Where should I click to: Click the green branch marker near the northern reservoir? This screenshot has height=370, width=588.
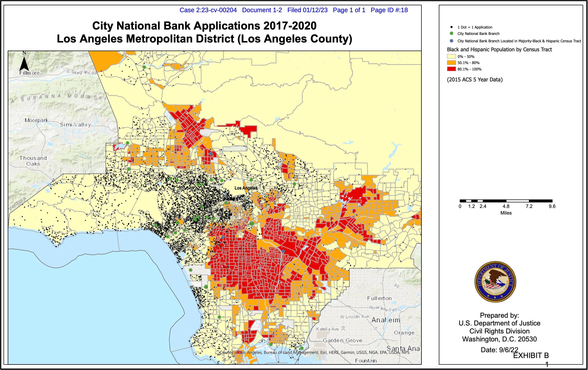point(128,143)
